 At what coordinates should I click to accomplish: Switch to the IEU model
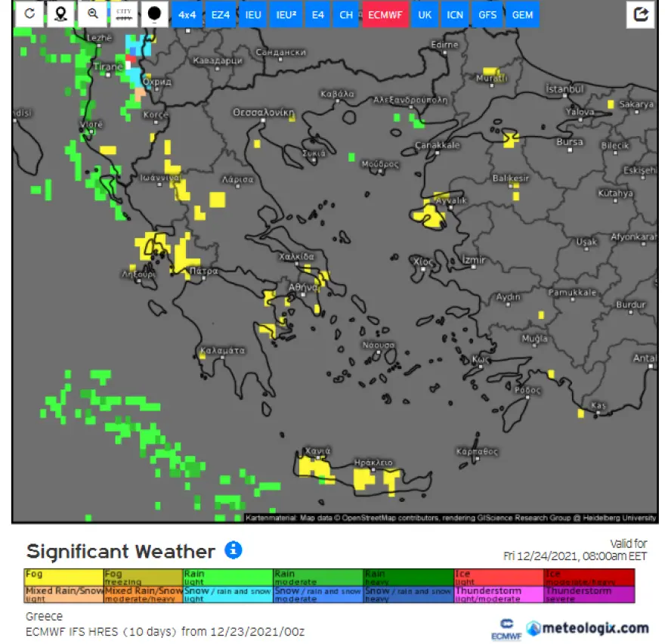(x=253, y=15)
